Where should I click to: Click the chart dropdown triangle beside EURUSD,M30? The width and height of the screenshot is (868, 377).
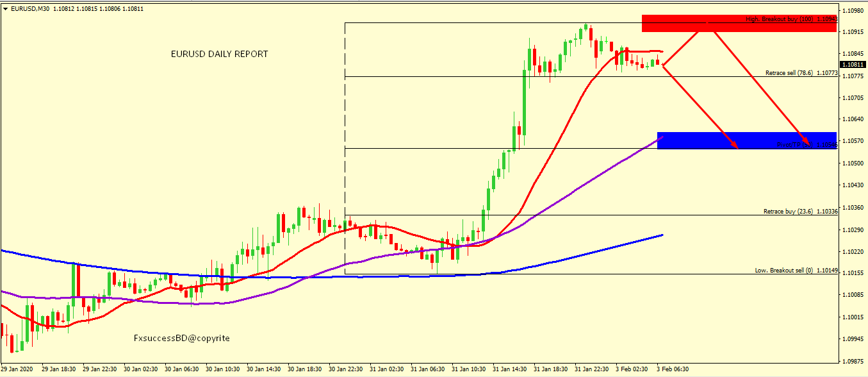[x=6, y=9]
